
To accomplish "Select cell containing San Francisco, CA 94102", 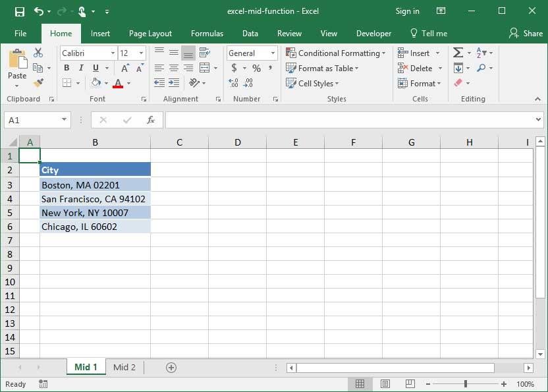I will (95, 198).
